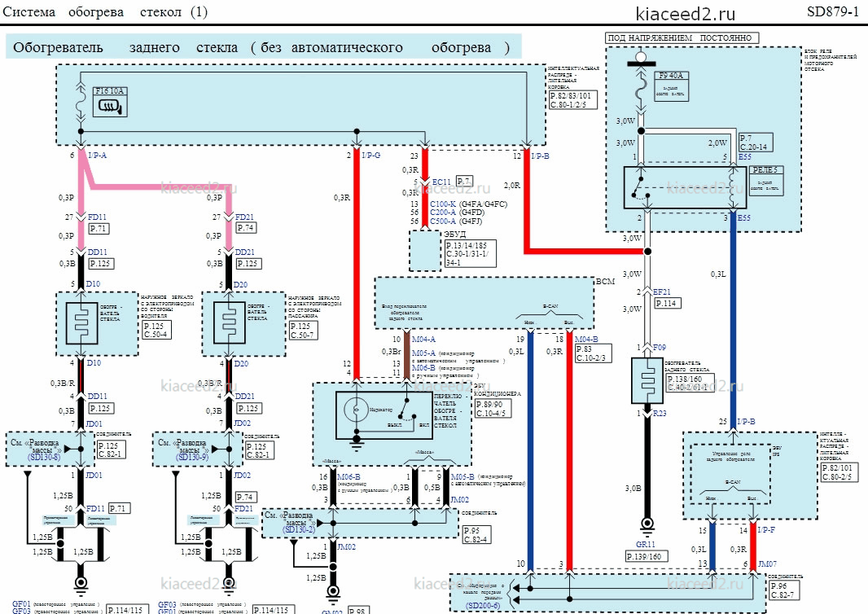Viewport: 868px width, 614px height.
Task: Click the rear window heater element symbol below F09
Action: (x=647, y=381)
